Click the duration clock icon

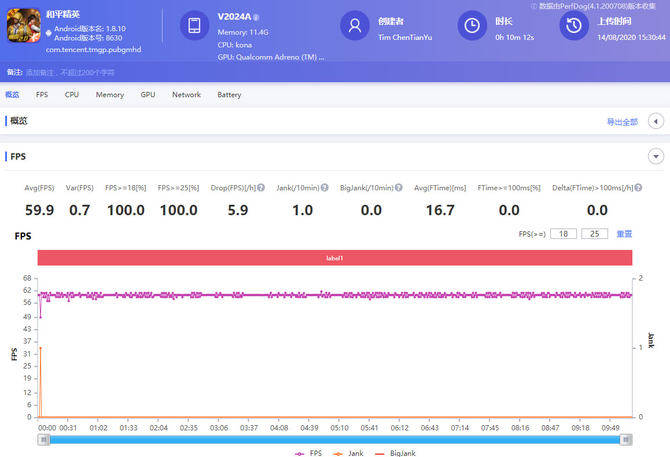click(x=472, y=27)
